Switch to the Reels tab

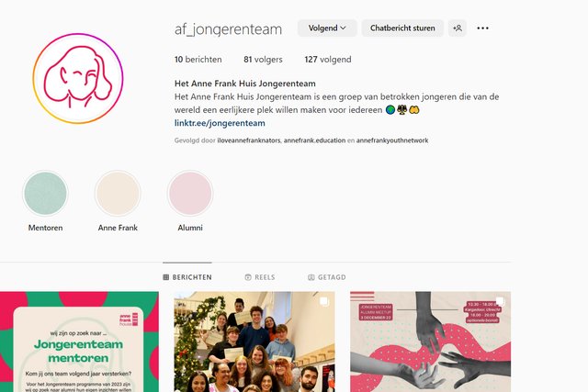pyautogui.click(x=260, y=277)
